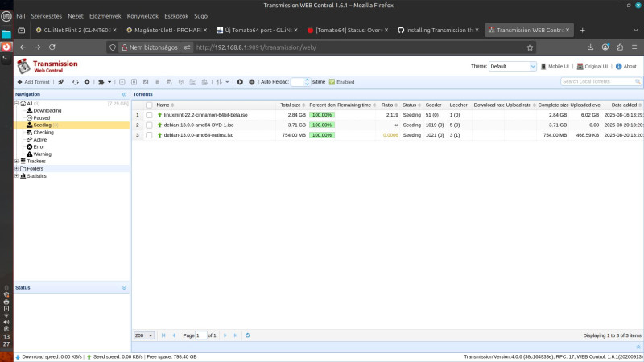644x362 pixels.
Task: Click the Search Local Torrents field
Action: (597, 82)
